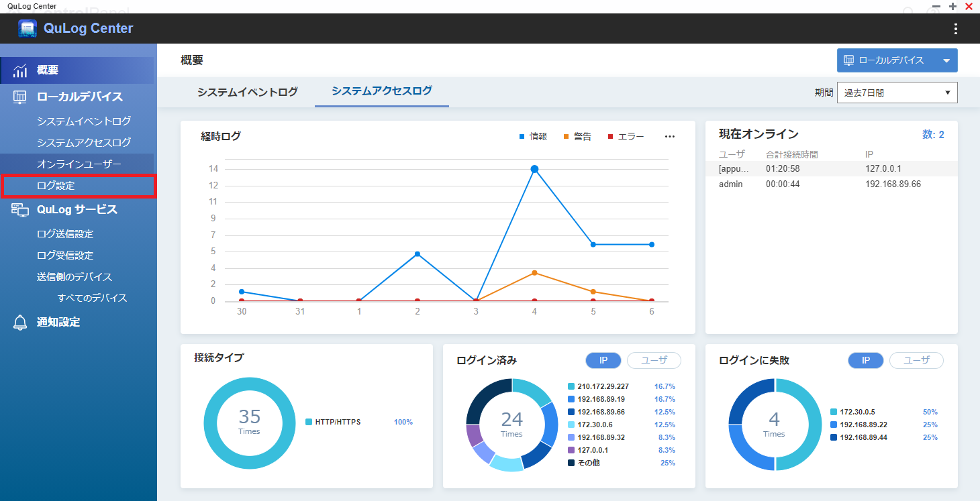The height and width of the screenshot is (501, 980).
Task: Toggle エラー legend item in chart
Action: click(626, 137)
